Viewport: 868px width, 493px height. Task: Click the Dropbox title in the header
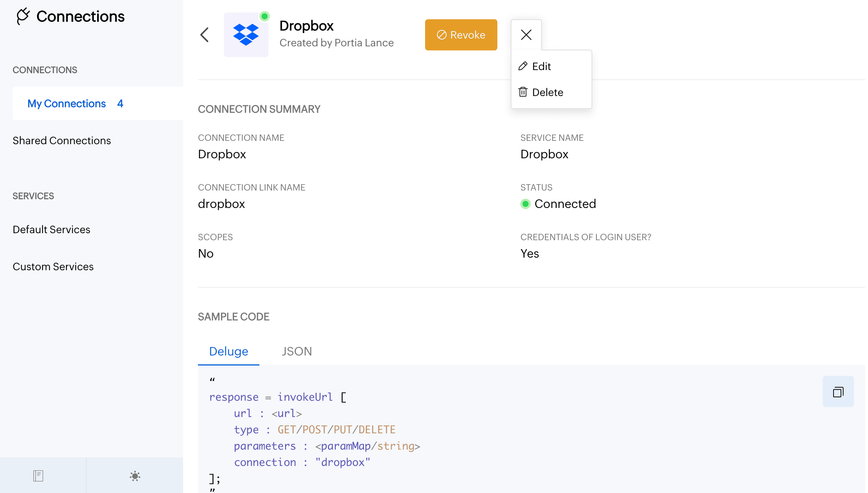pos(307,26)
